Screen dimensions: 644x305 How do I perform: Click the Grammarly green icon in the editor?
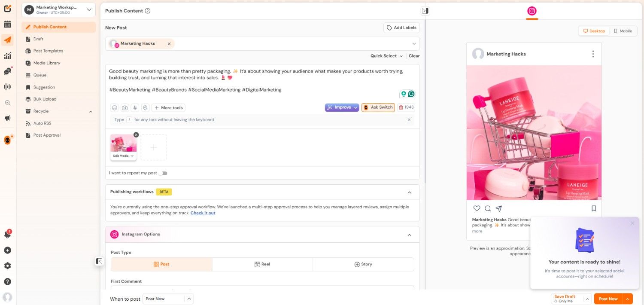click(x=411, y=94)
